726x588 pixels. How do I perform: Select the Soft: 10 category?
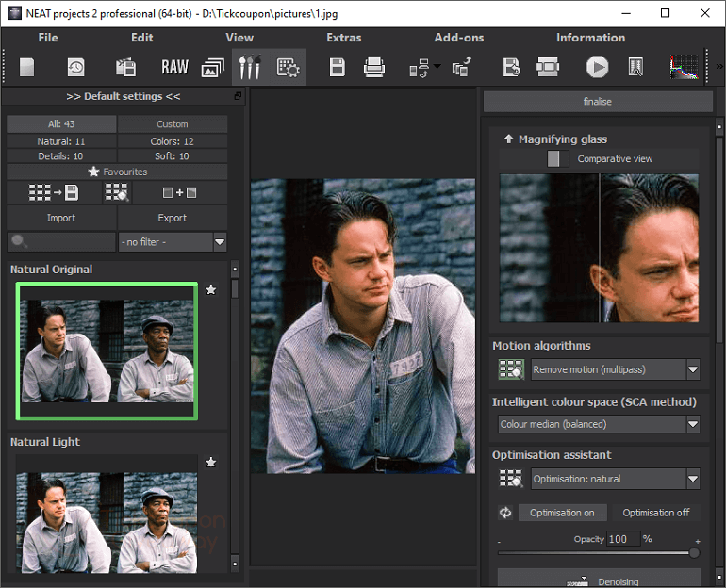pos(173,155)
